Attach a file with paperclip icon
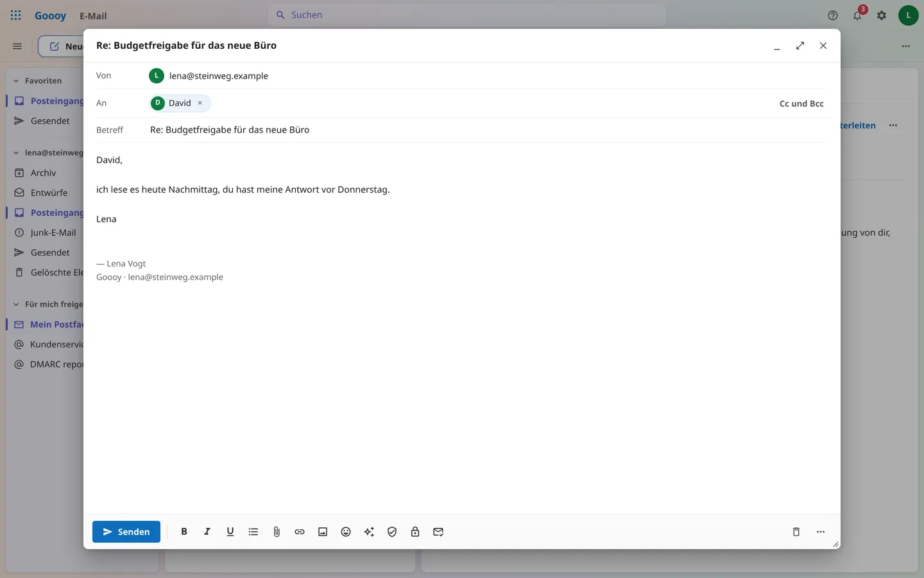 277,532
